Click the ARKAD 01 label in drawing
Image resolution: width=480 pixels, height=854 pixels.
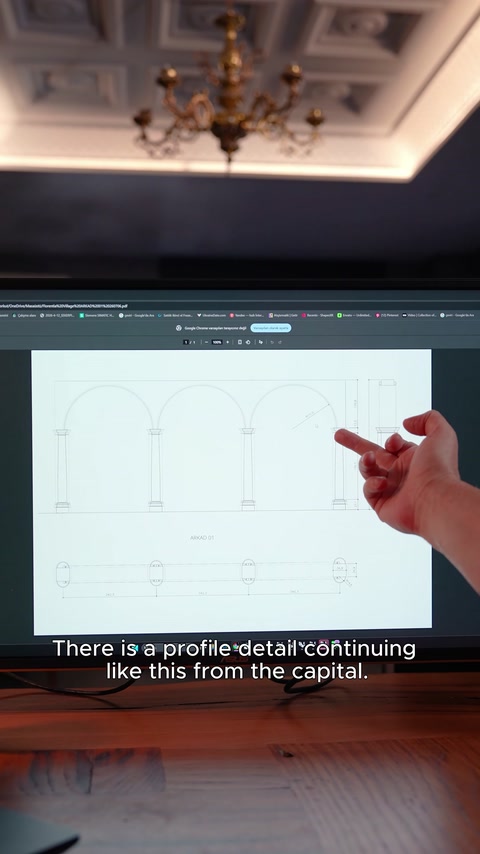tap(202, 538)
